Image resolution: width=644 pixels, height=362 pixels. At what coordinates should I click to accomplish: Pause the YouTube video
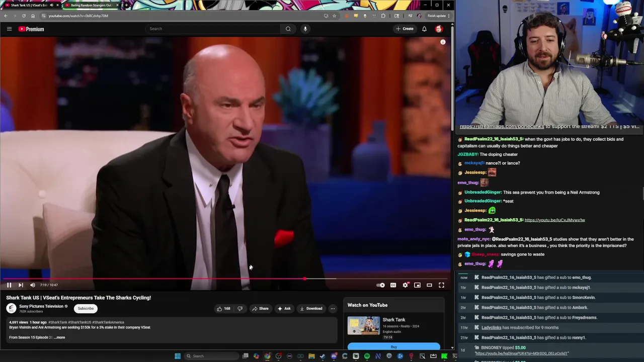coord(9,285)
